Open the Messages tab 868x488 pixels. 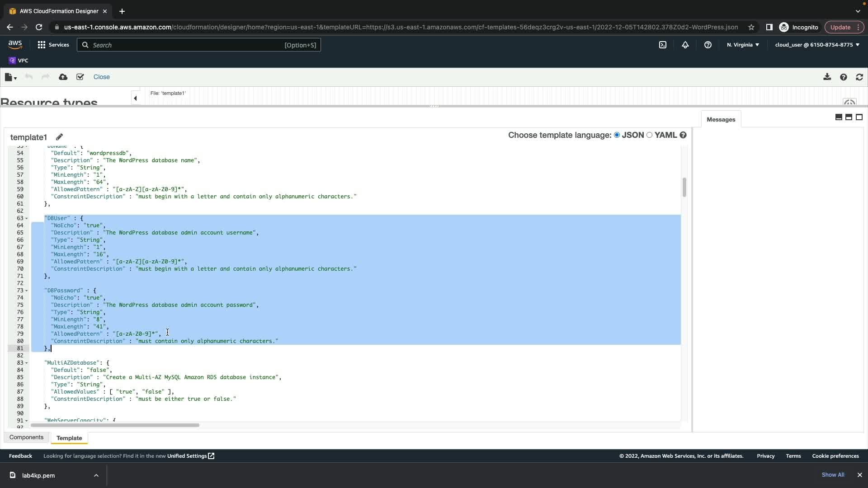(721, 120)
